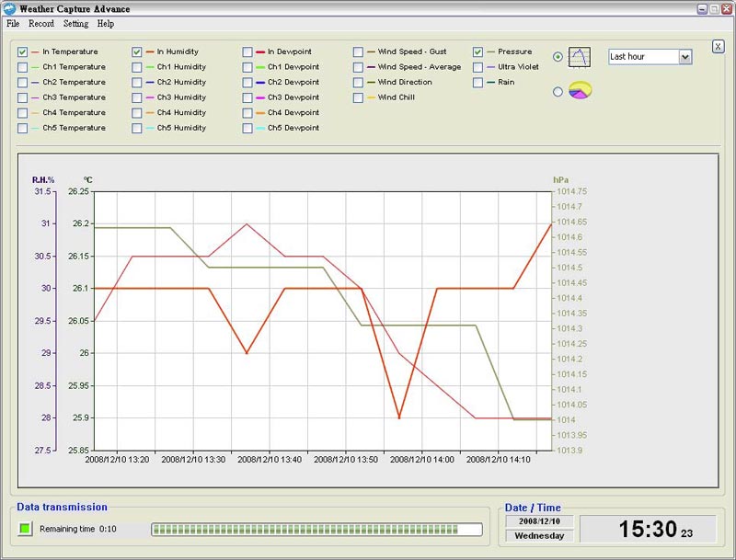The image size is (736, 560).
Task: Check the Ch3 Humidity box
Action: tap(136, 97)
